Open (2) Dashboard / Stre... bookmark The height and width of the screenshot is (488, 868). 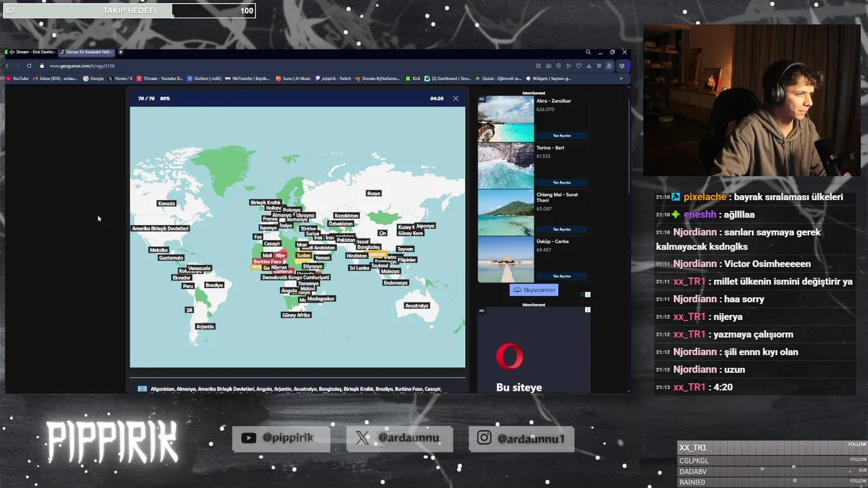tap(448, 79)
